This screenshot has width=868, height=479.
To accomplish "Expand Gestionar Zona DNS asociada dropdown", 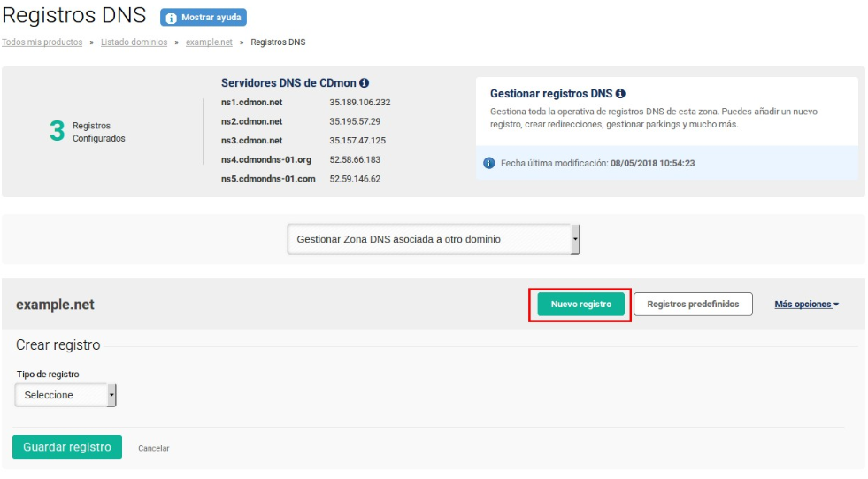I will pos(434,239).
